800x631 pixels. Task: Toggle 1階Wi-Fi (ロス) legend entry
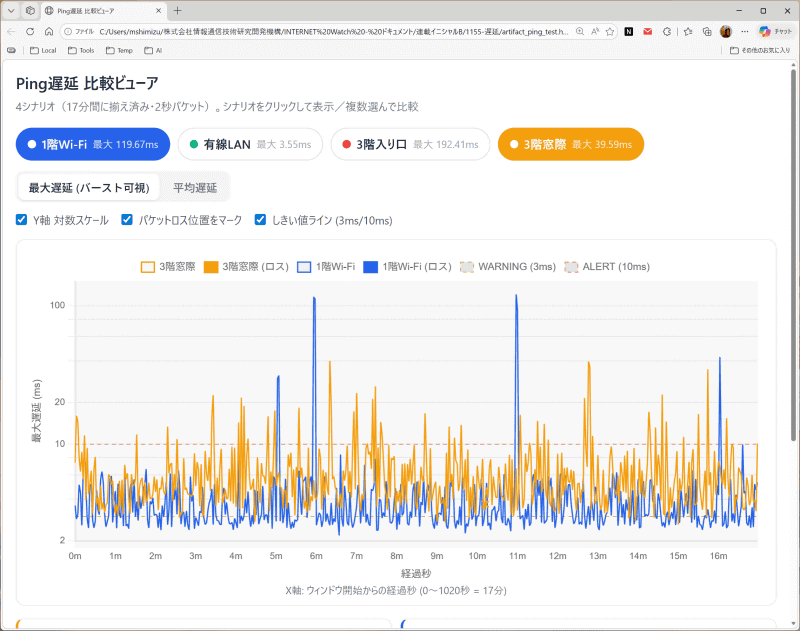(408, 267)
